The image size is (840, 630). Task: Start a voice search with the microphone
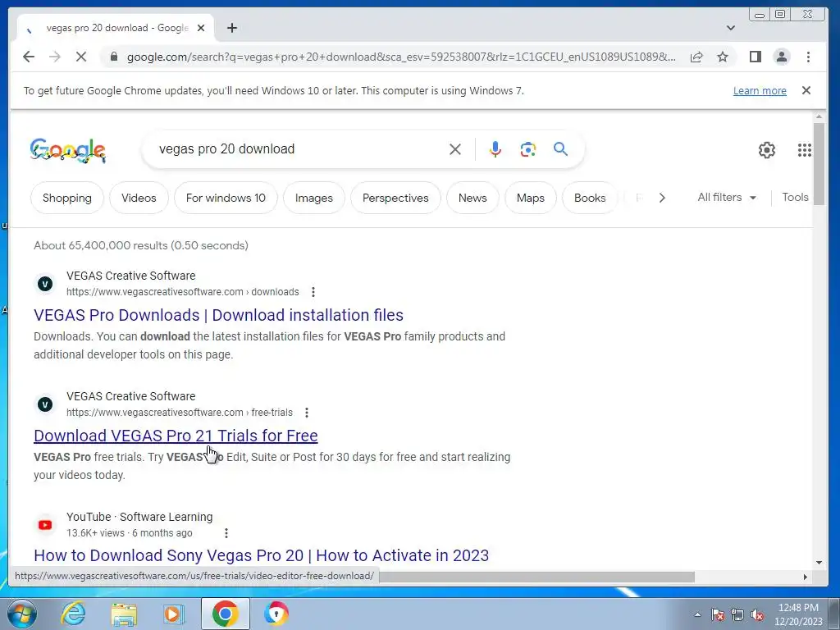click(495, 149)
